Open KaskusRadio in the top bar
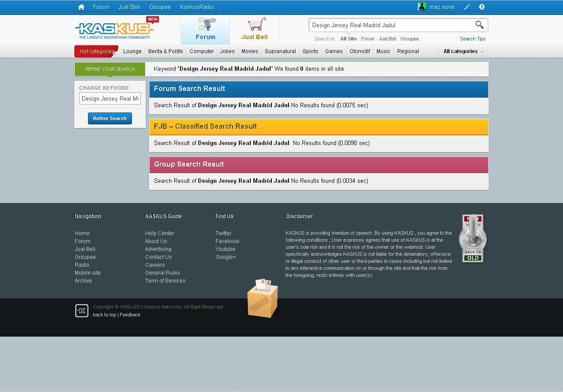 coord(197,7)
